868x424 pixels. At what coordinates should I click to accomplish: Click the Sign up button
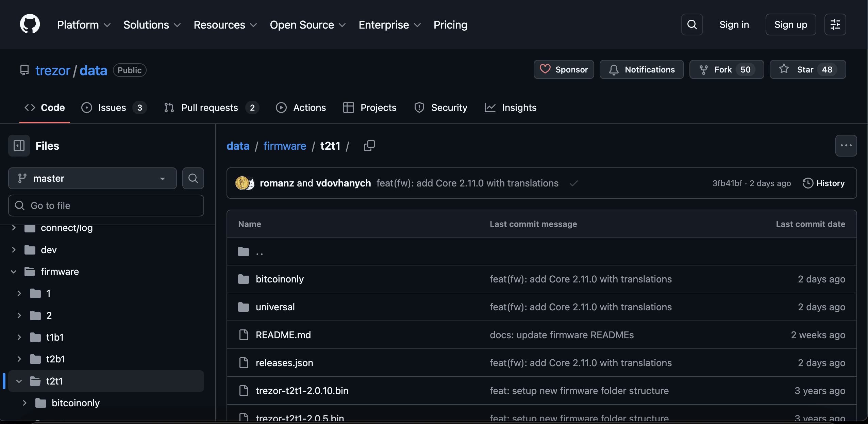[790, 25]
